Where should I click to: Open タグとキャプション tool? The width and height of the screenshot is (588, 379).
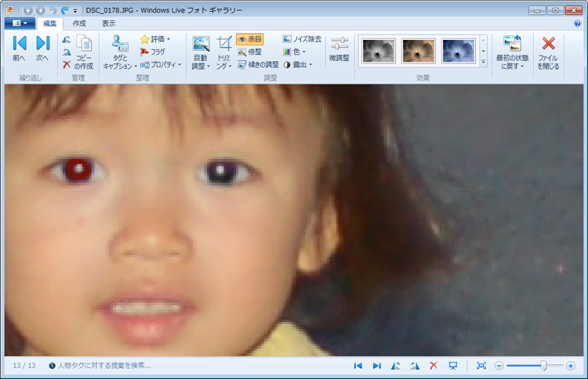120,52
